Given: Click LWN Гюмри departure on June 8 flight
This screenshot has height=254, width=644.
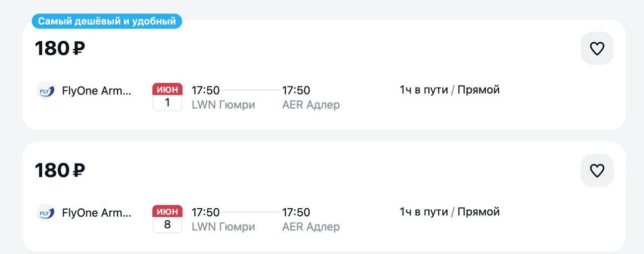Looking at the screenshot, I should click(x=223, y=227).
